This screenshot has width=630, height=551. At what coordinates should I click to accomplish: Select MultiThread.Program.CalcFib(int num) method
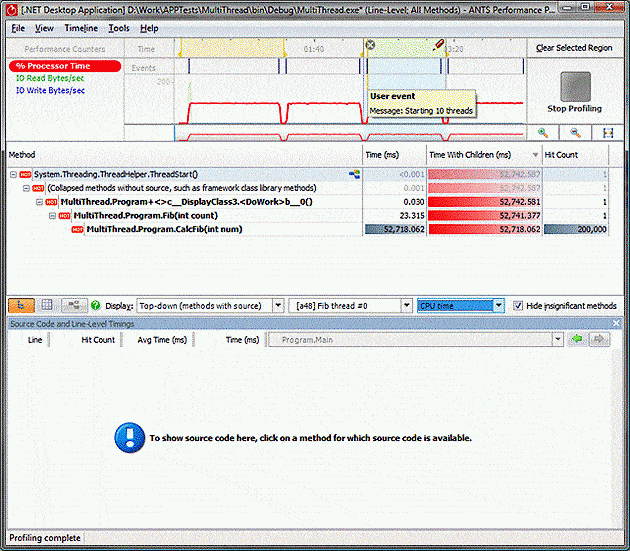(164, 229)
